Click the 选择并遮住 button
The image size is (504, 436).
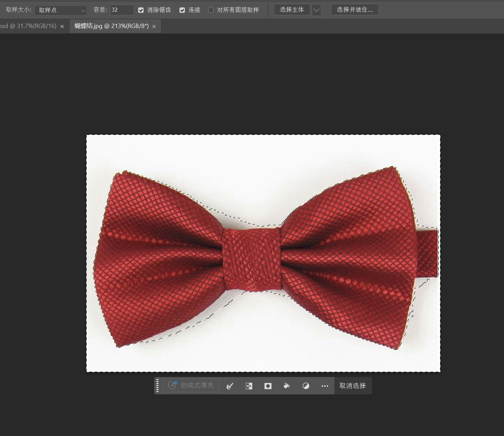coord(355,10)
